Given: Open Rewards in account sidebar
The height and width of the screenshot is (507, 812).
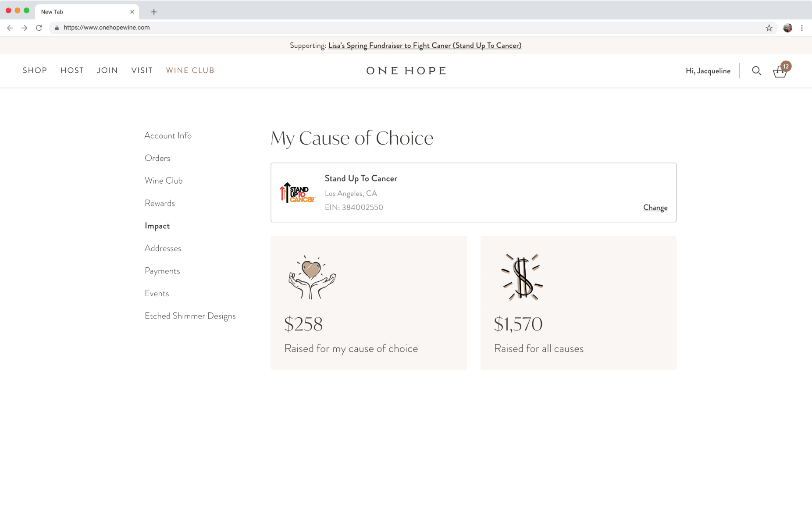Looking at the screenshot, I should pyautogui.click(x=160, y=203).
